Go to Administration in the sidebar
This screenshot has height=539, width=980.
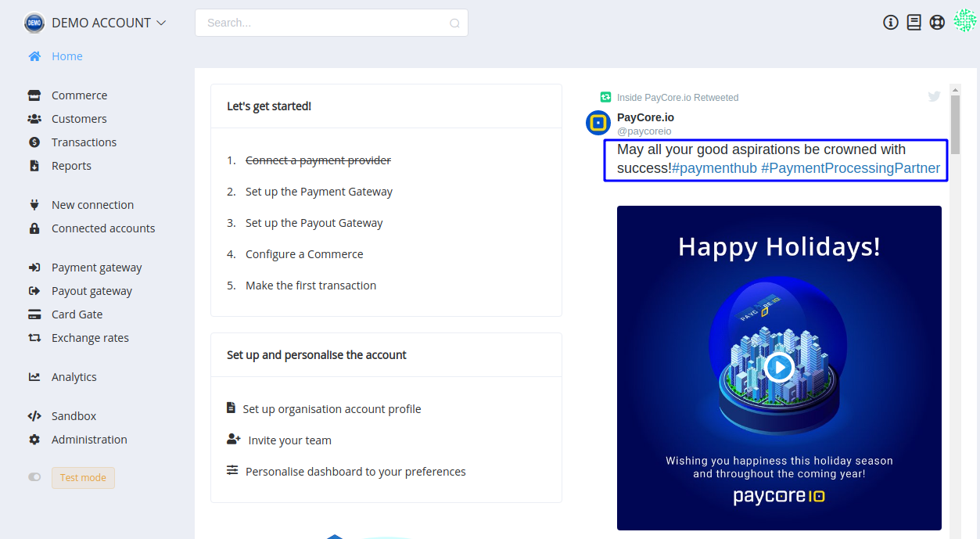click(89, 440)
